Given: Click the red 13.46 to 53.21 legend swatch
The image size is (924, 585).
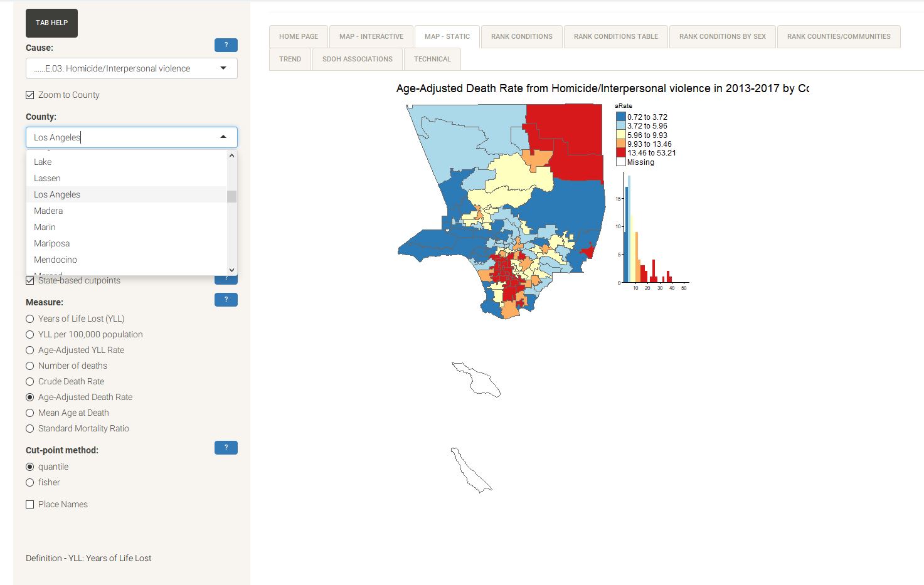Looking at the screenshot, I should click(x=620, y=152).
